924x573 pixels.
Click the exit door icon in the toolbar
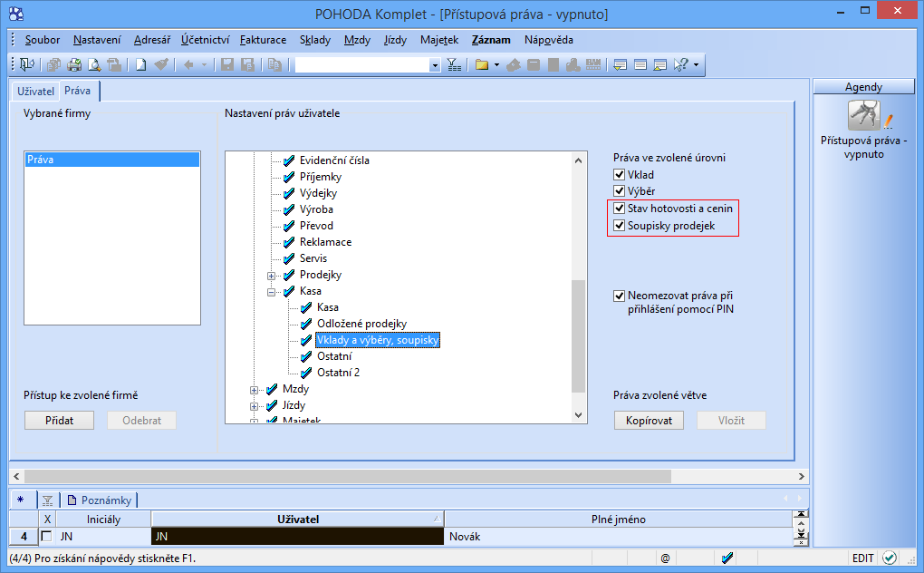[27, 64]
